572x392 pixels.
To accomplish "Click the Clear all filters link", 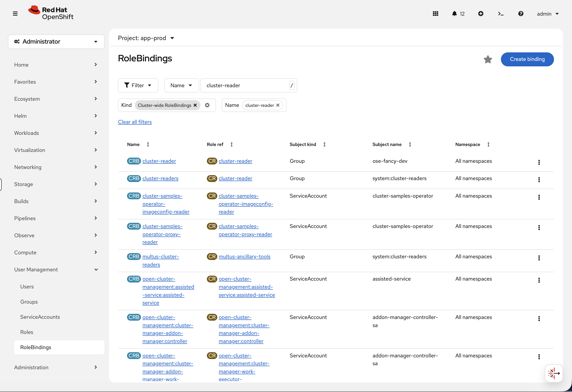I will [x=135, y=122].
